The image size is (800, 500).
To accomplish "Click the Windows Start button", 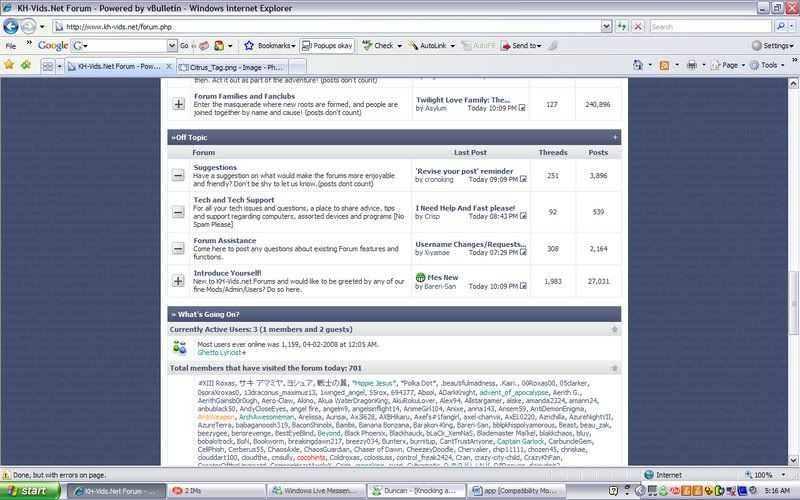I will pyautogui.click(x=30, y=491).
